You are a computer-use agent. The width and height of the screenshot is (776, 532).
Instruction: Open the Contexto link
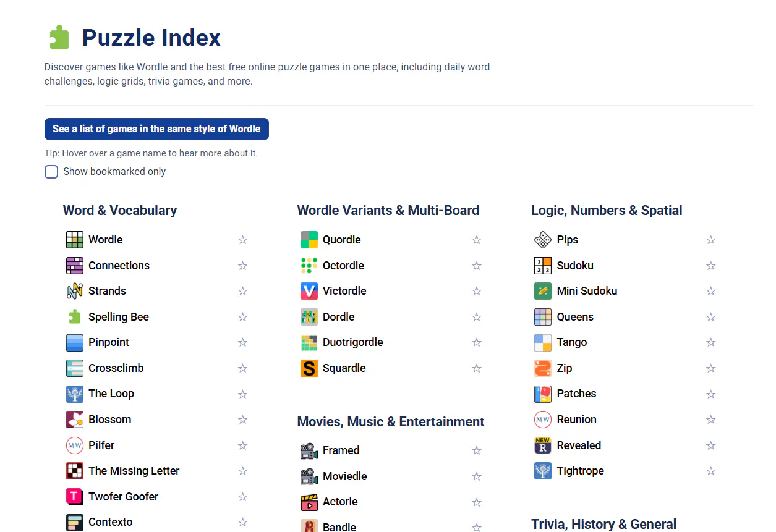[111, 522]
